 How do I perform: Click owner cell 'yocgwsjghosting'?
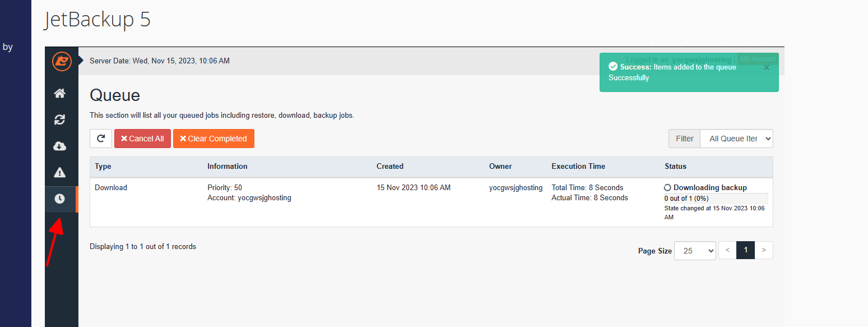click(516, 187)
